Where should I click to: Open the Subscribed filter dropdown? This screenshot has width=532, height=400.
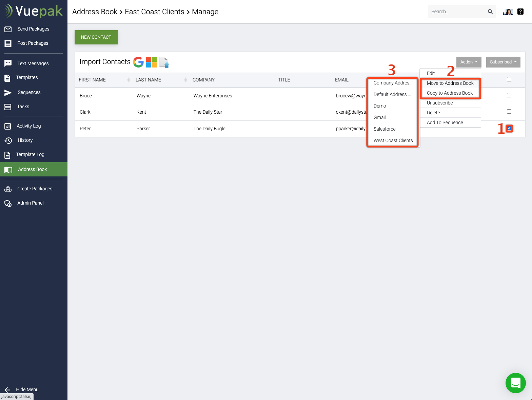coord(503,62)
